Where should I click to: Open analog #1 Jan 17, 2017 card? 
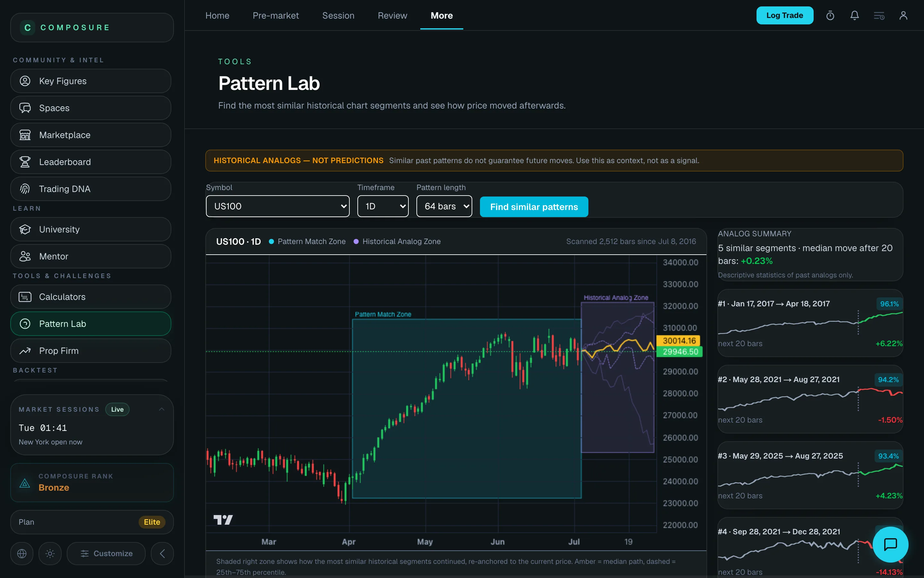(810, 323)
